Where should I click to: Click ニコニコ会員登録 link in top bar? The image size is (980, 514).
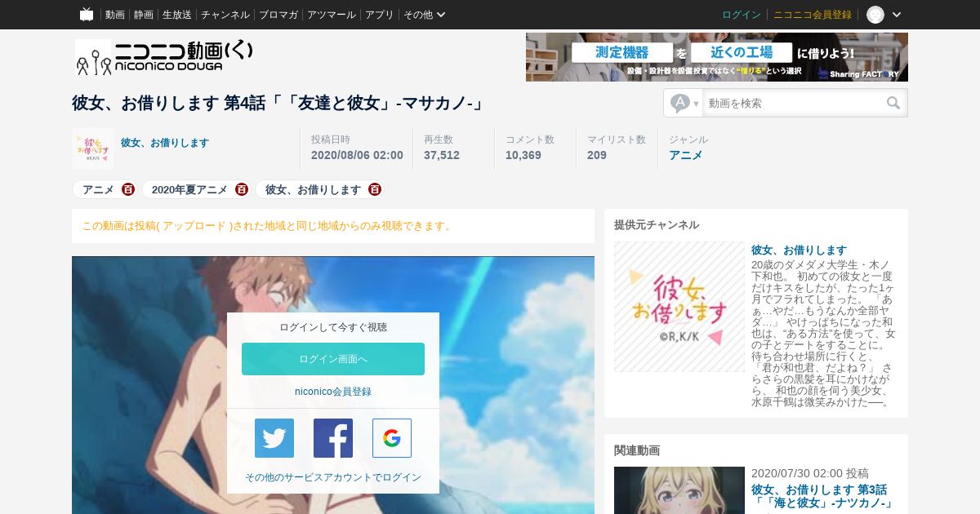click(x=813, y=15)
